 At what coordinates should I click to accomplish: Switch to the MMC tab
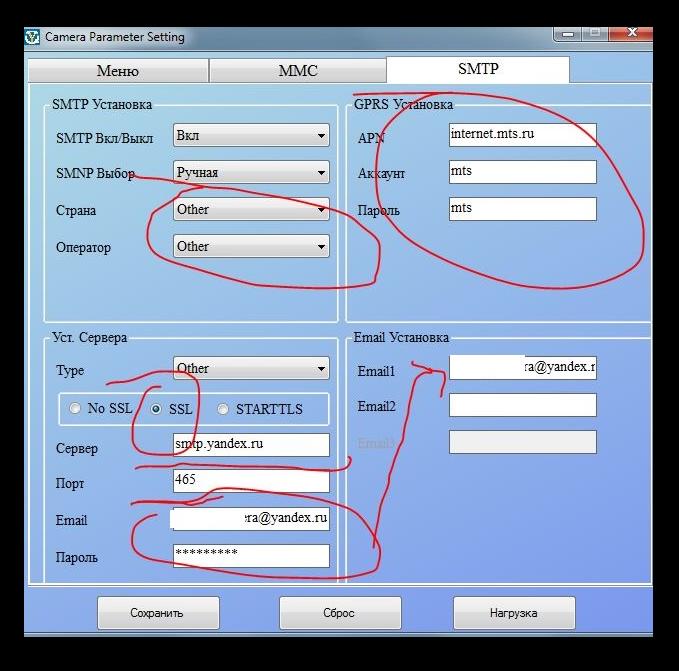[297, 71]
